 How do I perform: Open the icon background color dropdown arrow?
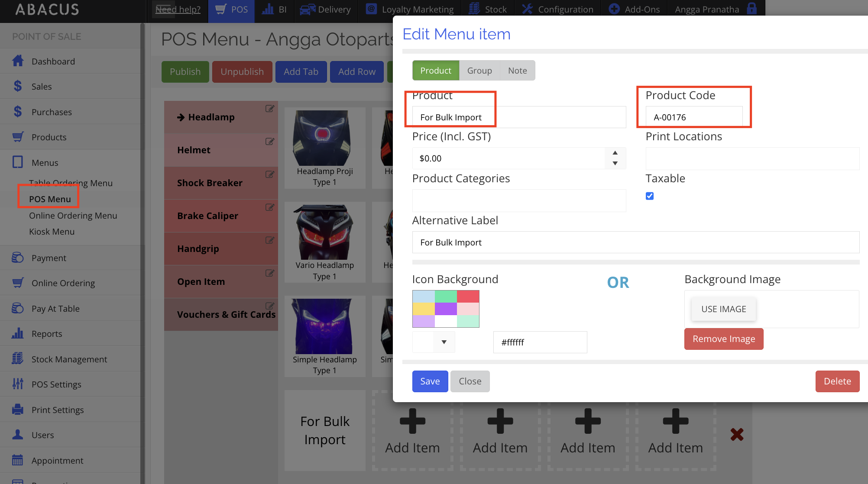(x=444, y=342)
